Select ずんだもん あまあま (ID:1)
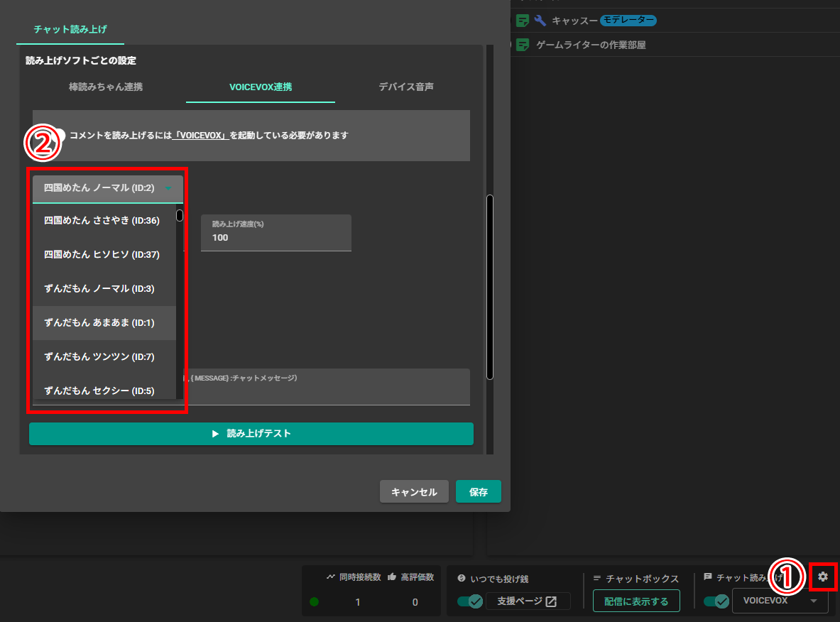Screen dimensions: 840x622 104,322
